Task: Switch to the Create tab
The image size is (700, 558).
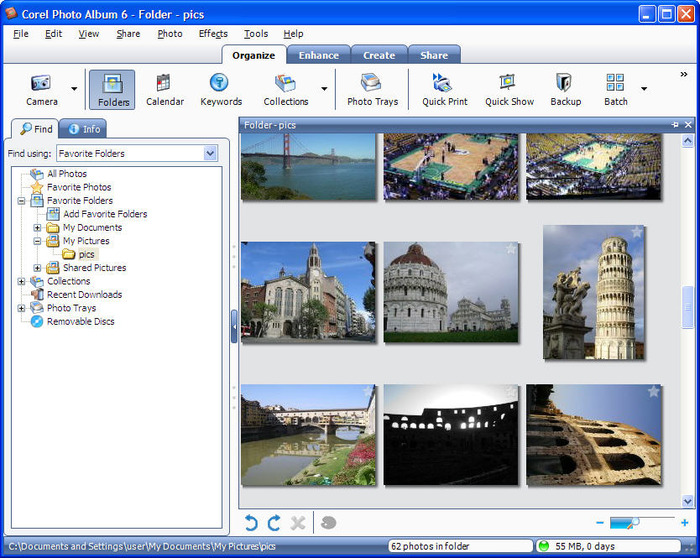Action: tap(379, 55)
